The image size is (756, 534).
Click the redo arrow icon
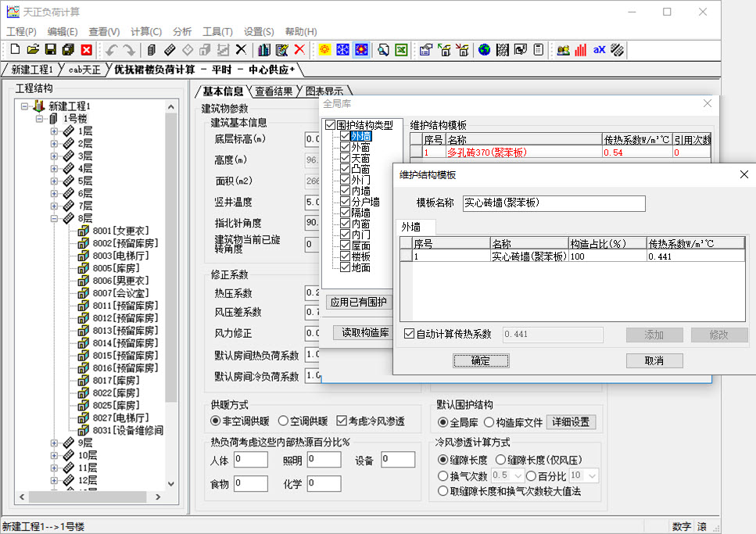pos(129,50)
